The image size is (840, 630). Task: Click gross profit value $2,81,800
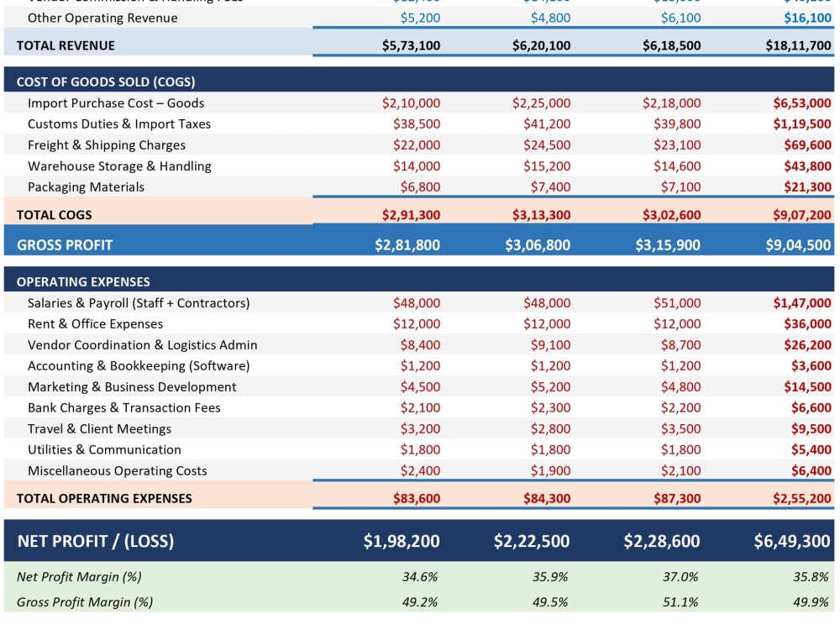[407, 244]
